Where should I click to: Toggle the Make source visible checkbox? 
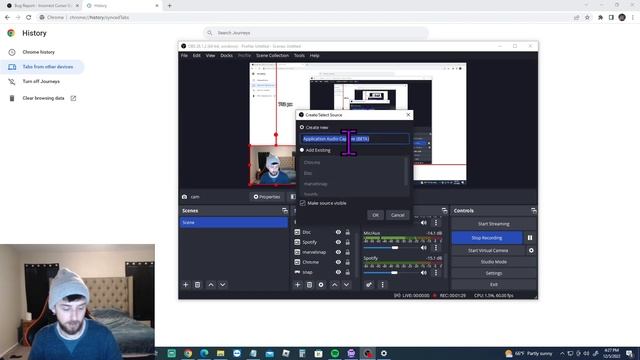click(x=302, y=203)
